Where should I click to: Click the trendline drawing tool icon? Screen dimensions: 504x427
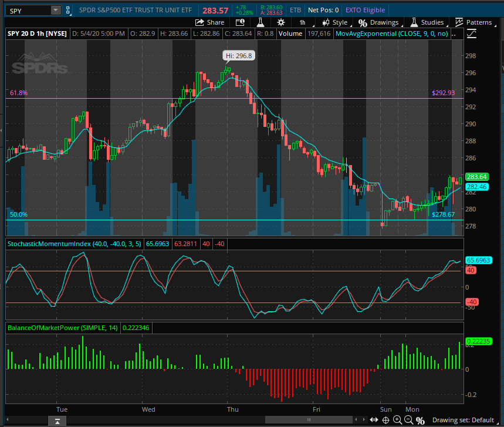[472, 33]
